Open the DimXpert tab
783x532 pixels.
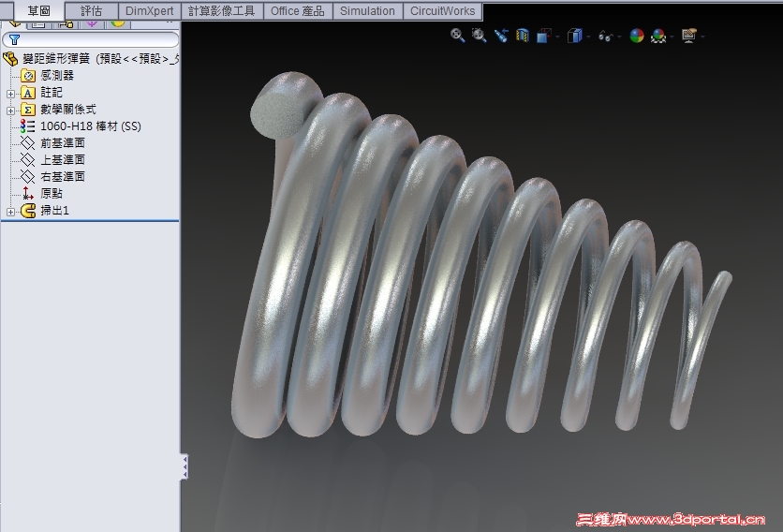(x=149, y=10)
